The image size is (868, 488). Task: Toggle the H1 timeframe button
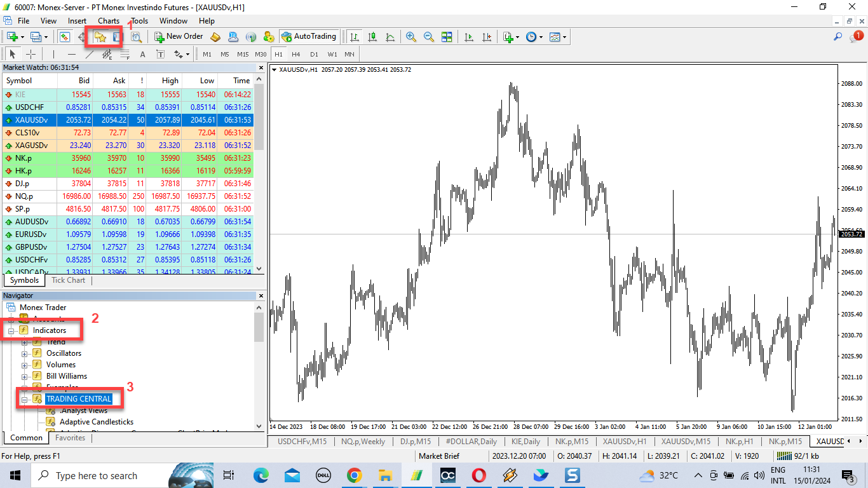point(278,55)
